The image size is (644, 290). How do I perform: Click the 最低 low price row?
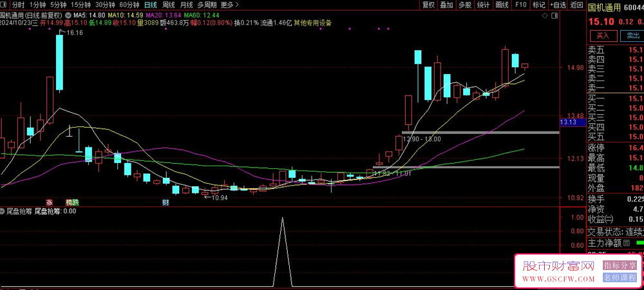(x=616, y=168)
